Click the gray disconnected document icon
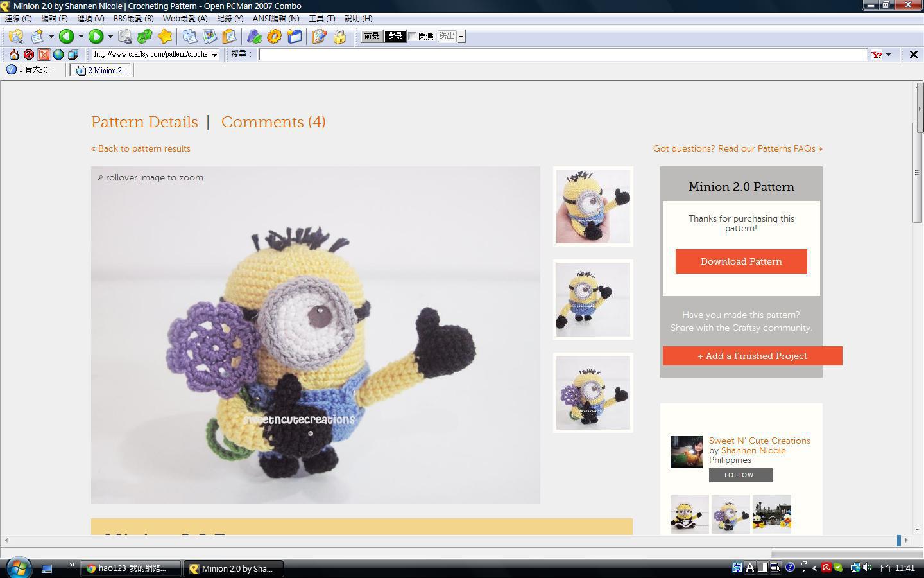 tap(124, 37)
